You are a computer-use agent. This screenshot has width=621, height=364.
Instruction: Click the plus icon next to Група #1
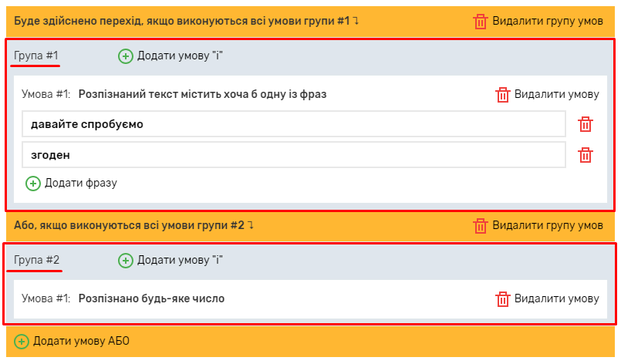[x=126, y=56]
